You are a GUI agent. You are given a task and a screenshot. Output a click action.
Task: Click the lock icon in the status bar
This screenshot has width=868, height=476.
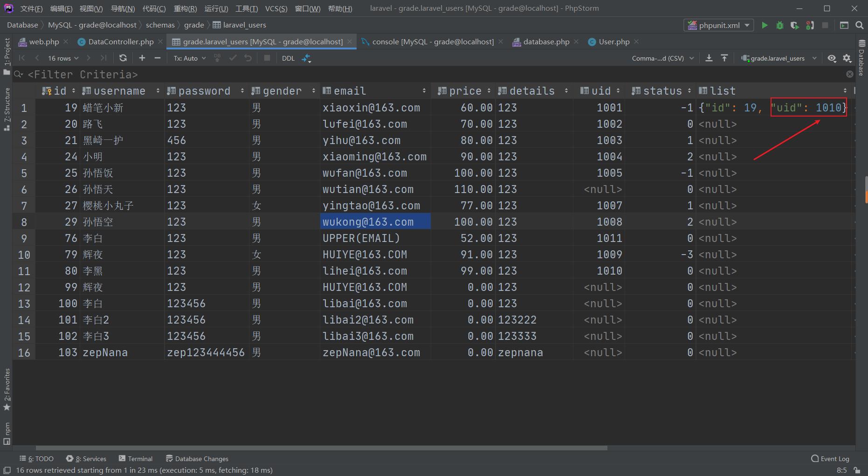point(857,470)
